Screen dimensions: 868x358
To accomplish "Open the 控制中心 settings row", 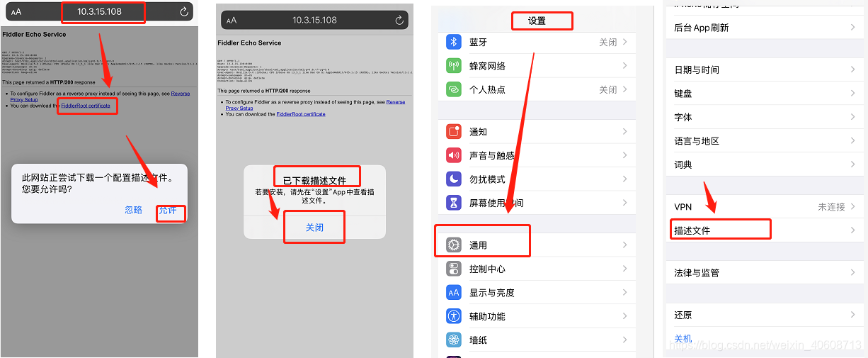I will pos(536,269).
